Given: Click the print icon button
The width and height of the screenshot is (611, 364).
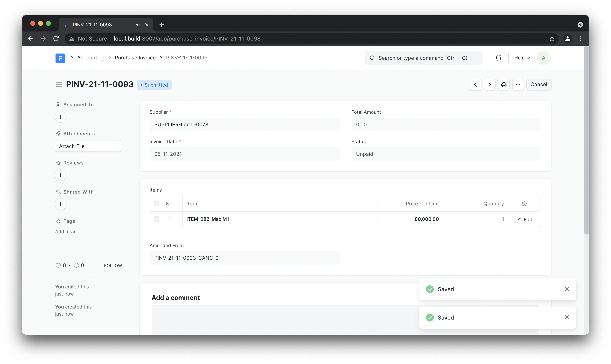Looking at the screenshot, I should pyautogui.click(x=504, y=85).
